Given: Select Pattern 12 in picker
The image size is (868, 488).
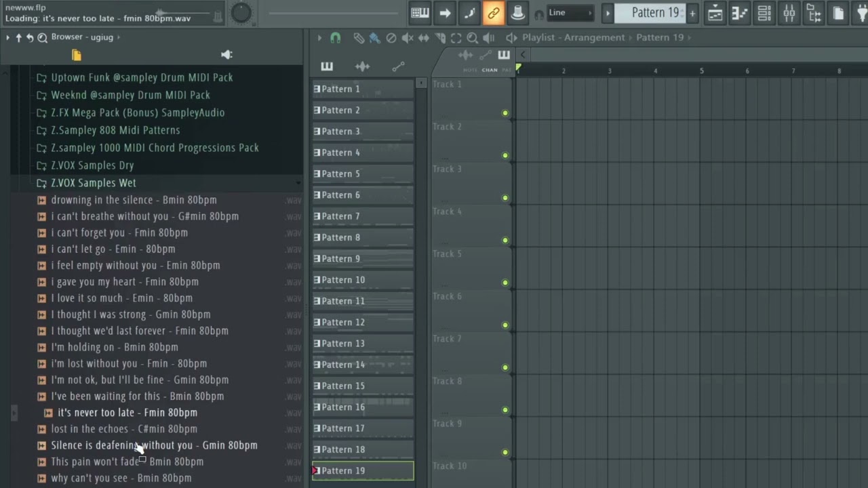Looking at the screenshot, I should tap(363, 323).
